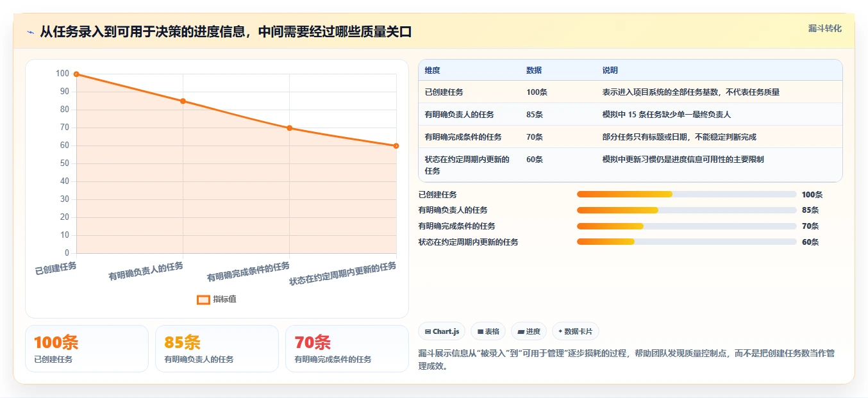Click the 漏斗转化 tag in the header

pos(824,29)
